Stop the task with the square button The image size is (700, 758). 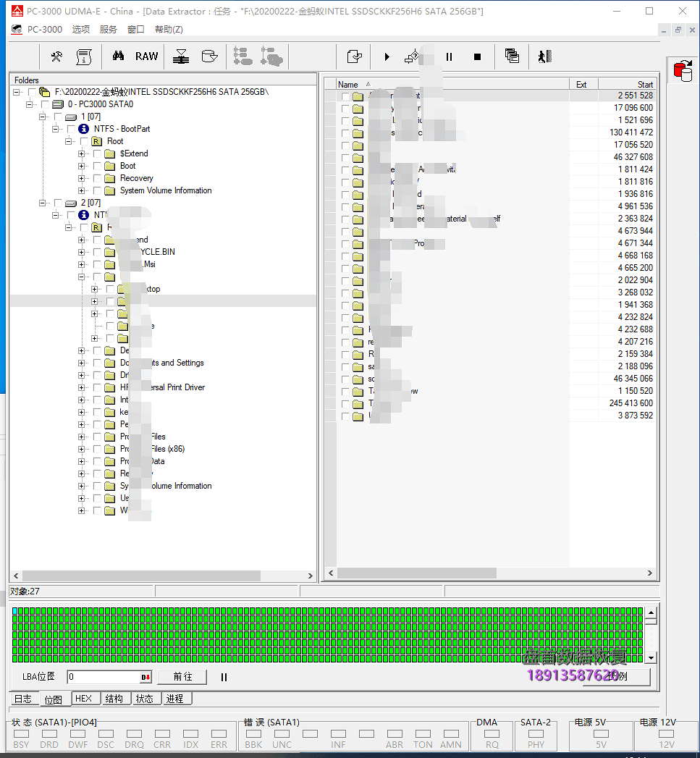(x=477, y=57)
